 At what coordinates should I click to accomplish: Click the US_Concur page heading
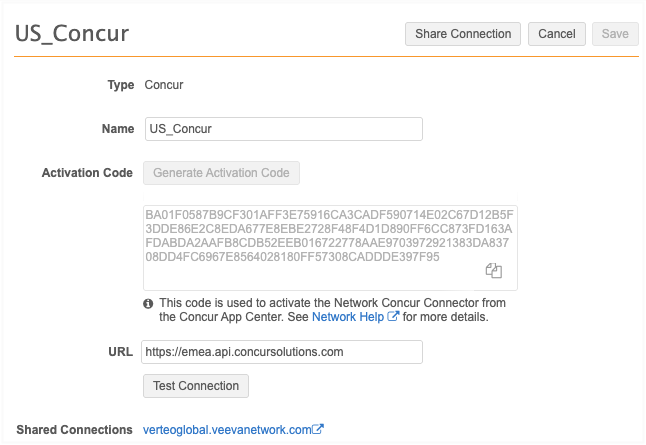pos(71,33)
